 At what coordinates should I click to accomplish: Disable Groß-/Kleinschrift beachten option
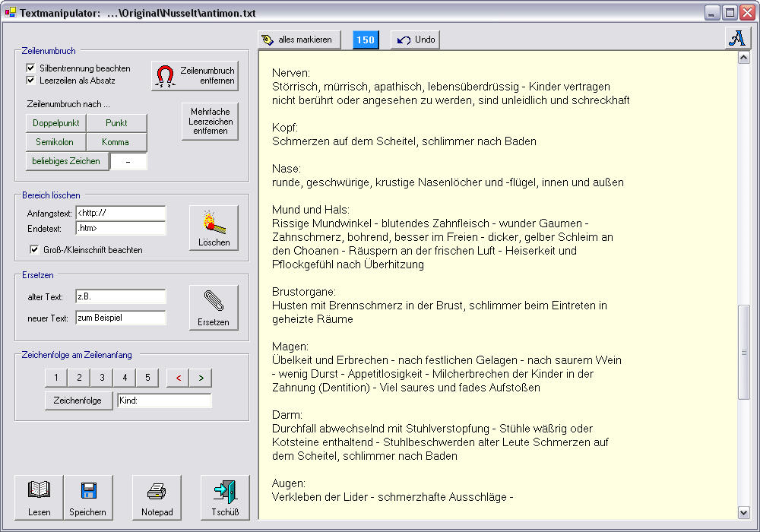pos(34,249)
